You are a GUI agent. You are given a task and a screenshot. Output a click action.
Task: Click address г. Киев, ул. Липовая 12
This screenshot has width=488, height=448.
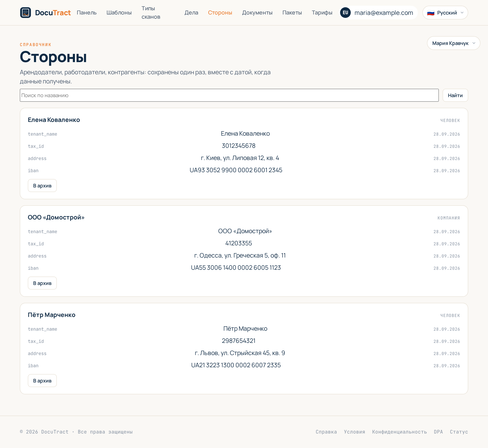coord(240,158)
